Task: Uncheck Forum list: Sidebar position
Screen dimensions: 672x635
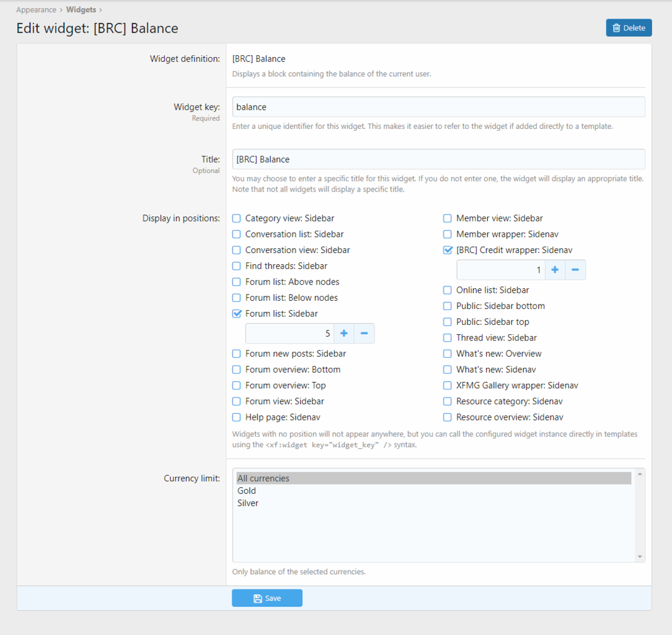Action: pos(237,314)
